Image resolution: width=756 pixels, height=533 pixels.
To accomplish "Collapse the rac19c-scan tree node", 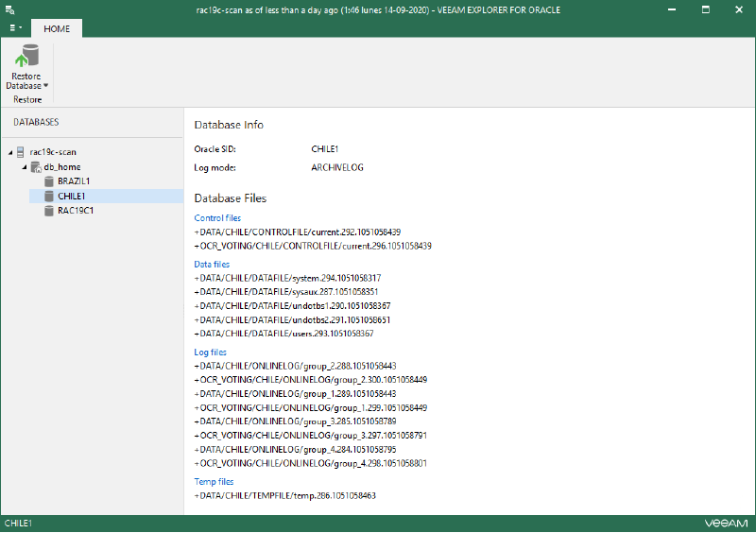I will [x=10, y=152].
